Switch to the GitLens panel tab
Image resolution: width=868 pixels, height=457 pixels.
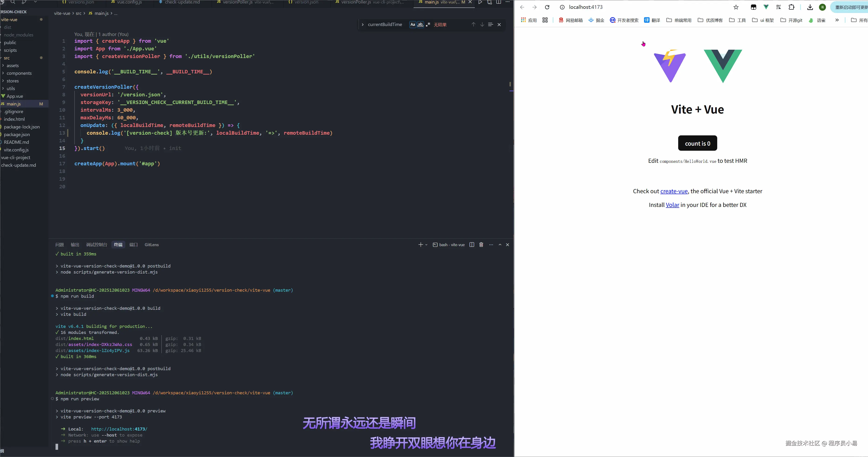pyautogui.click(x=151, y=245)
